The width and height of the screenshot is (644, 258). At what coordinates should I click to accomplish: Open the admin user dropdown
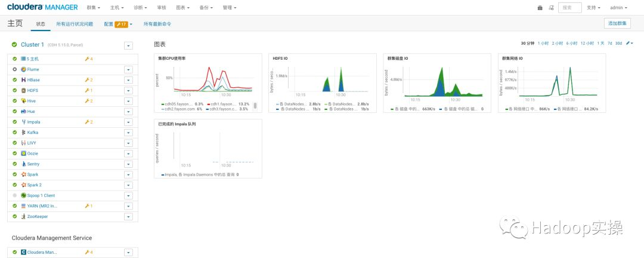(618, 8)
